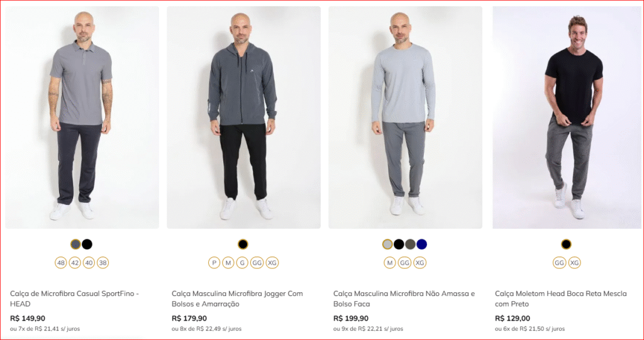Image resolution: width=644 pixels, height=340 pixels.
Task: Select olive gray swatch for Não Amassa pants
Action: coord(410,244)
